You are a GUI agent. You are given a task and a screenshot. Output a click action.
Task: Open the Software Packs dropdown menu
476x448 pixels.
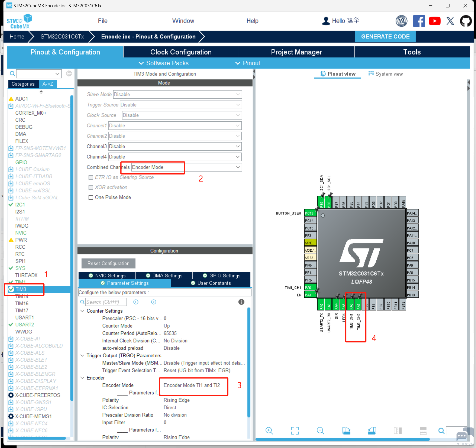(x=164, y=63)
